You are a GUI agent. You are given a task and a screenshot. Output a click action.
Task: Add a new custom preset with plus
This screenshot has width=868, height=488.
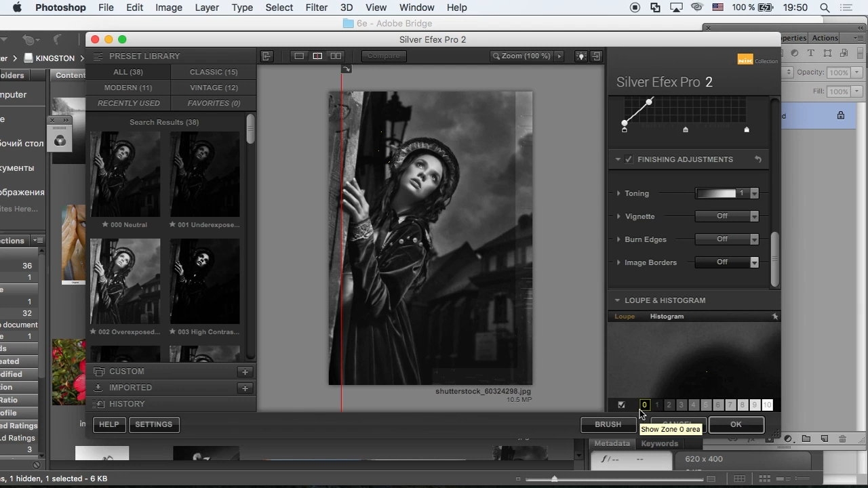pos(245,371)
